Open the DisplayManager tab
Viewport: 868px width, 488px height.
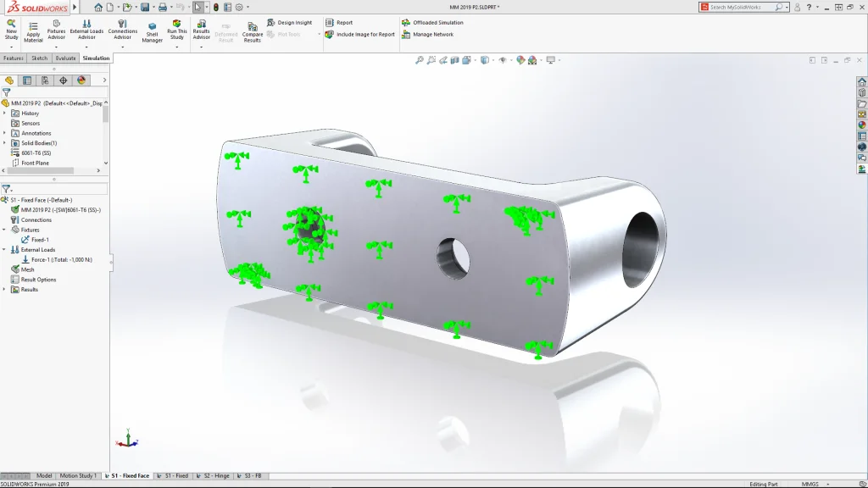point(81,80)
